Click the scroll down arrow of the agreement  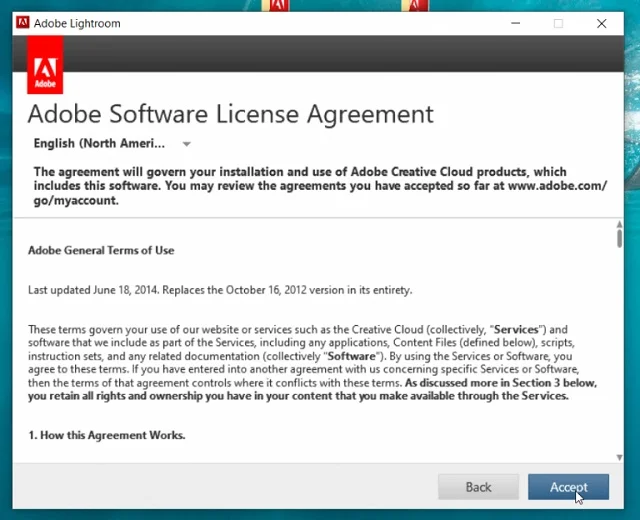pos(619,458)
